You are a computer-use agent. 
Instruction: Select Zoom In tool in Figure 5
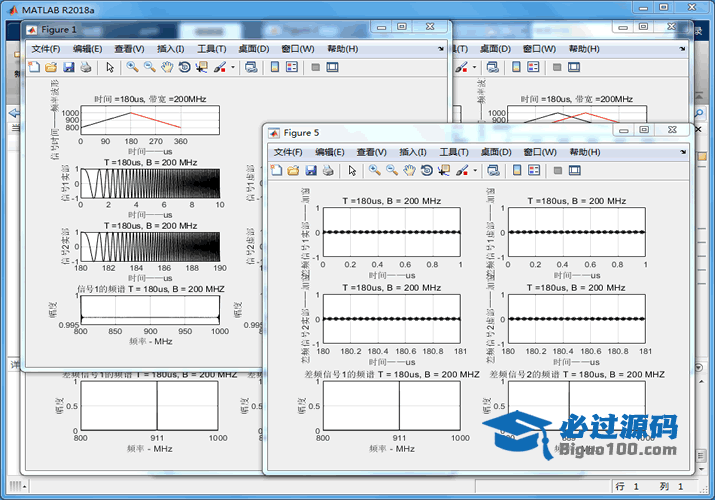[374, 171]
